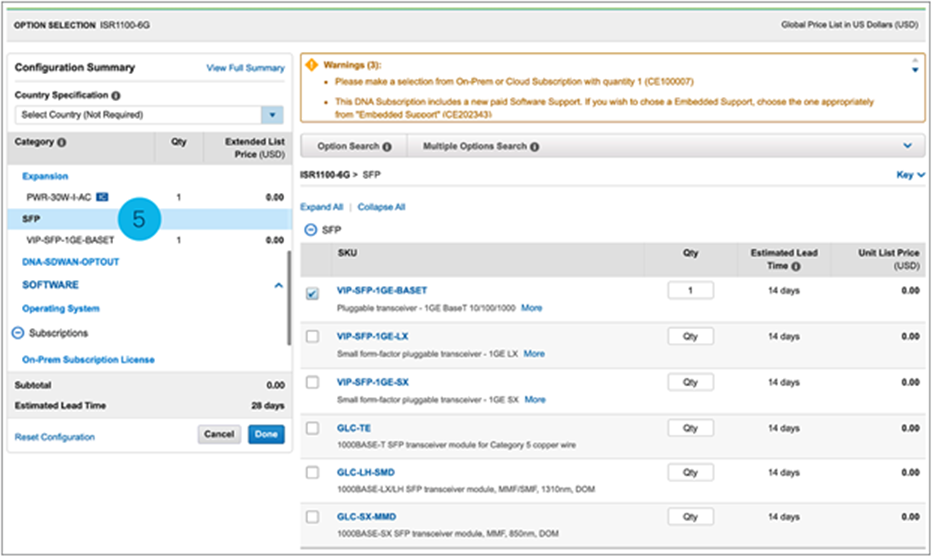932x557 pixels.
Task: Open the Operating System category
Action: point(61,309)
